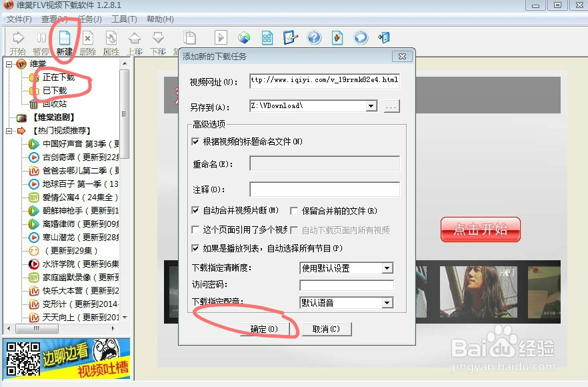This screenshot has width=588, height=387.
Task: Click the globe browser icon in the toolbar
Action: [244, 37]
